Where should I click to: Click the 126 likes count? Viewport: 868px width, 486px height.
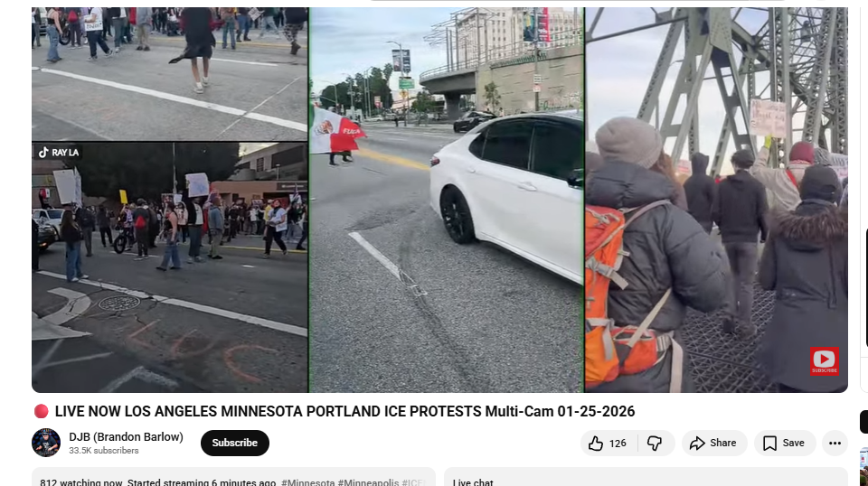click(x=618, y=443)
